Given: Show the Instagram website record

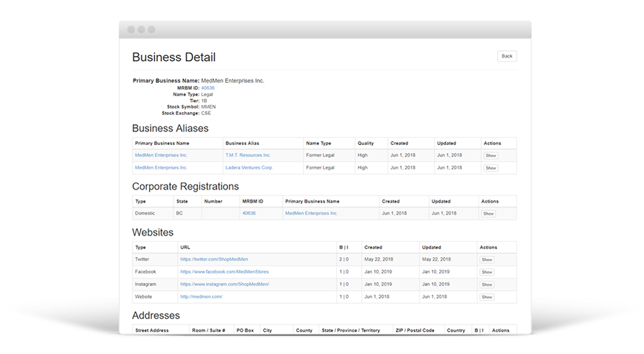Looking at the screenshot, I should click(x=487, y=284).
